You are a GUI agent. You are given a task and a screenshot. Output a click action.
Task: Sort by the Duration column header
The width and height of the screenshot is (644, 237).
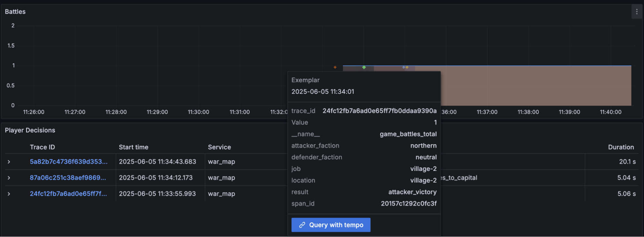point(621,147)
